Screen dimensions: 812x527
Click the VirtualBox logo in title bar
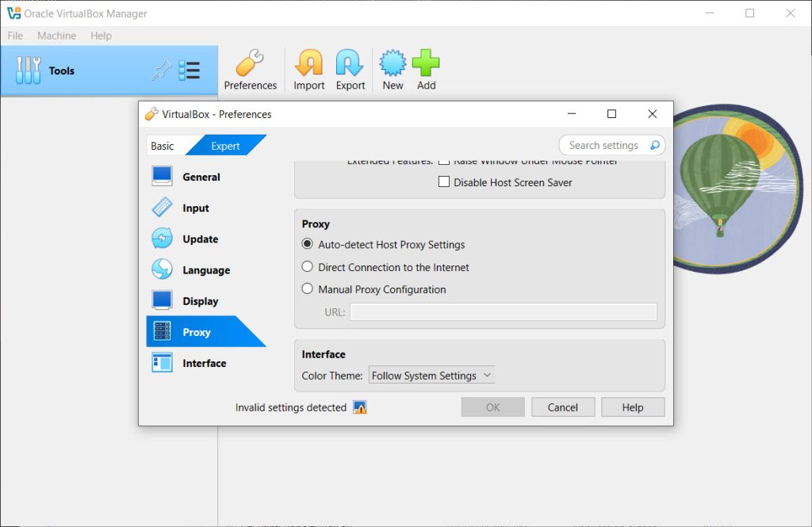click(x=13, y=13)
